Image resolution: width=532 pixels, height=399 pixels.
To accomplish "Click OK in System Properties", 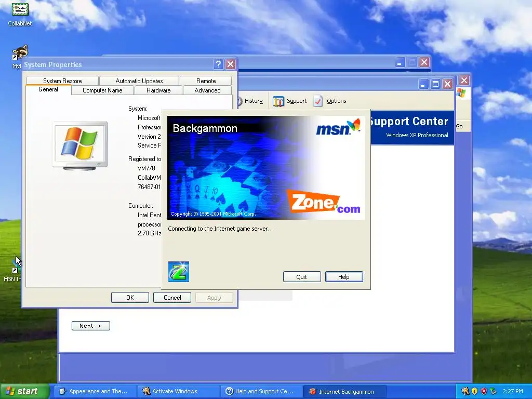I will [130, 298].
